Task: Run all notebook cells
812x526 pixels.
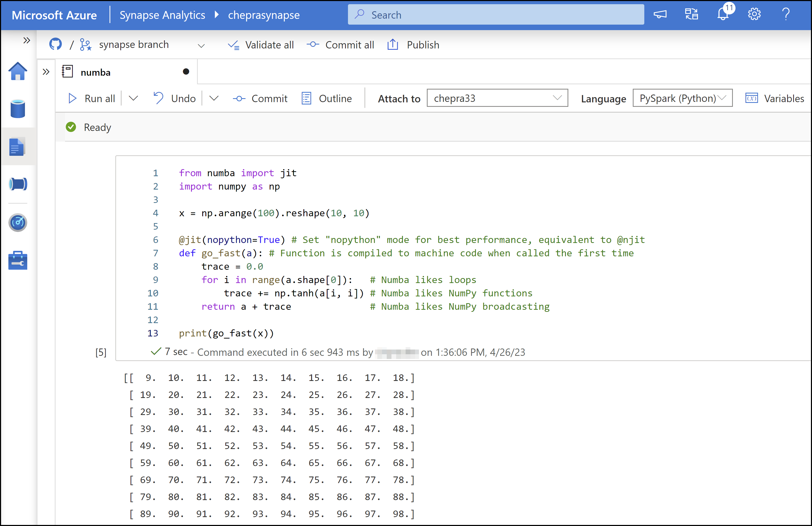Action: [x=91, y=98]
